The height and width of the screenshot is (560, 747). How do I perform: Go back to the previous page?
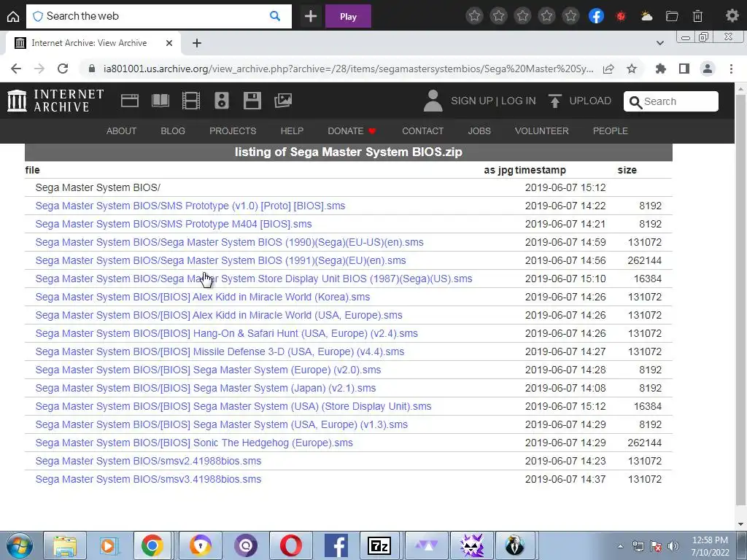(16, 69)
